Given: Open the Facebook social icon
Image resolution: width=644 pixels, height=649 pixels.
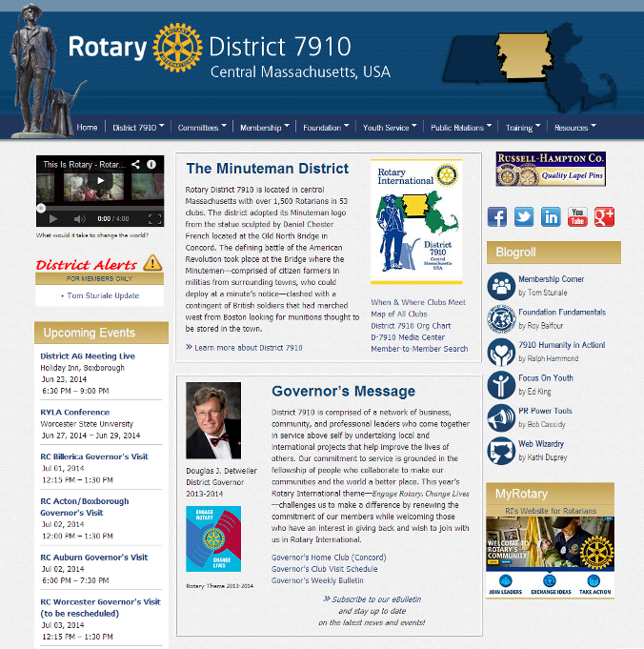Looking at the screenshot, I should pyautogui.click(x=496, y=217).
